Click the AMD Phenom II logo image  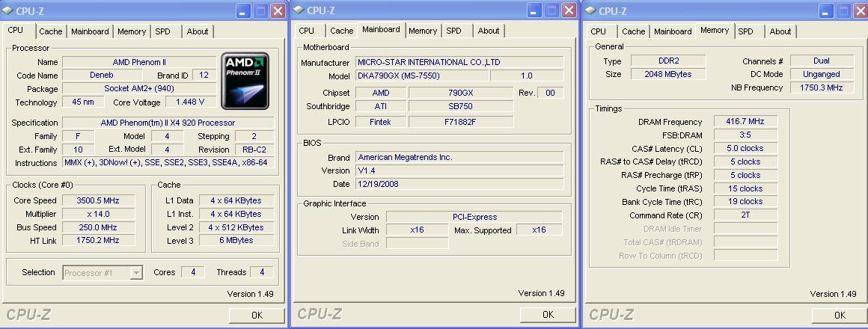tap(245, 81)
